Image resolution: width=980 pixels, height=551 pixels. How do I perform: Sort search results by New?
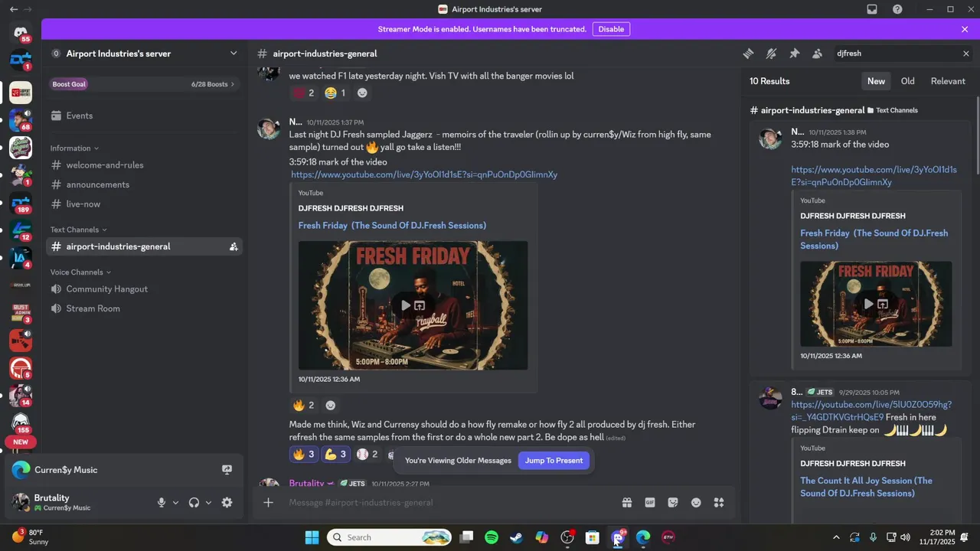pyautogui.click(x=876, y=81)
